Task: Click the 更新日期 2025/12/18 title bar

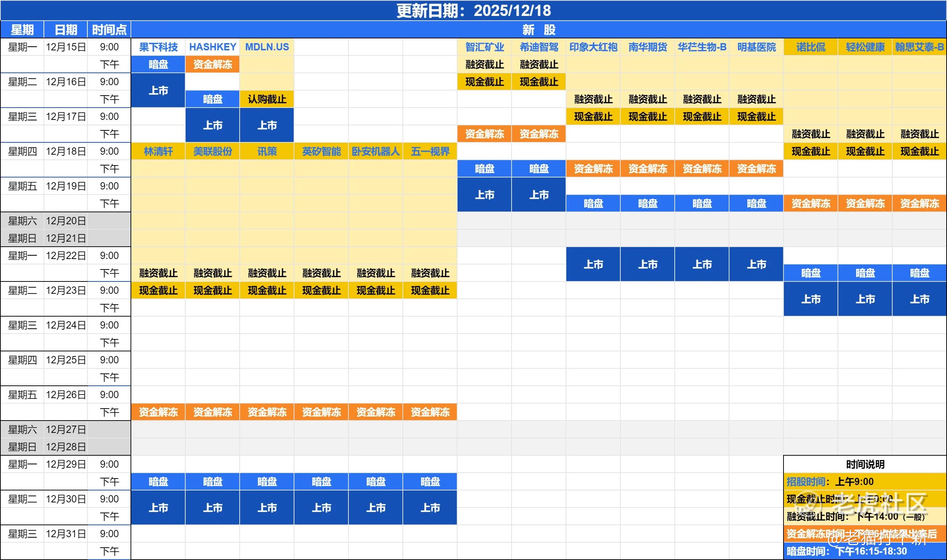Action: (473, 11)
